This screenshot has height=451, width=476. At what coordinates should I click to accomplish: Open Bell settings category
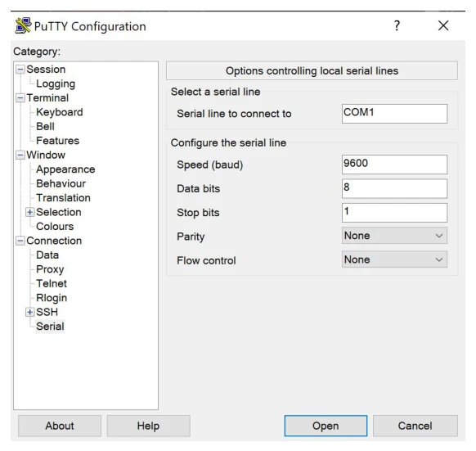pyautogui.click(x=45, y=126)
